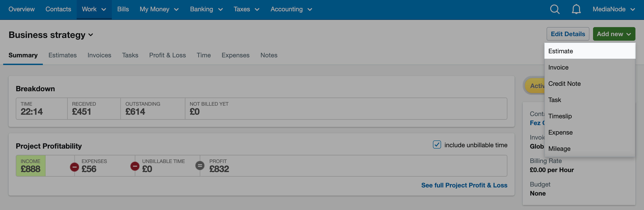Open the Business strategy project switcher
Screen dimensions: 644x210
coord(51,35)
